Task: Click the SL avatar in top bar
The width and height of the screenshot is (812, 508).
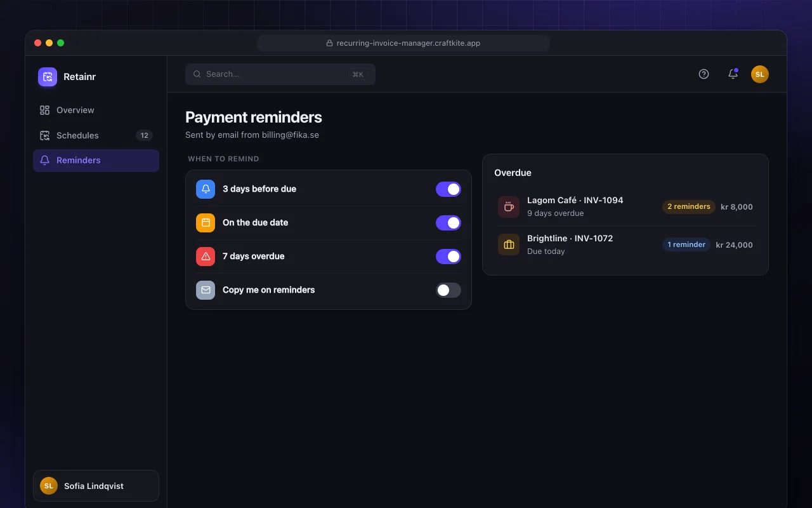Action: [x=760, y=74]
